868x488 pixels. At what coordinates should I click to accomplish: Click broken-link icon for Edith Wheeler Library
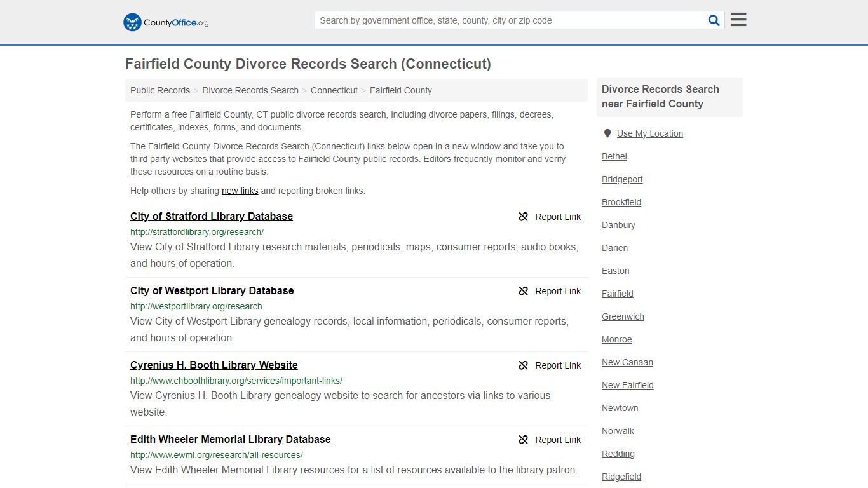[524, 440]
